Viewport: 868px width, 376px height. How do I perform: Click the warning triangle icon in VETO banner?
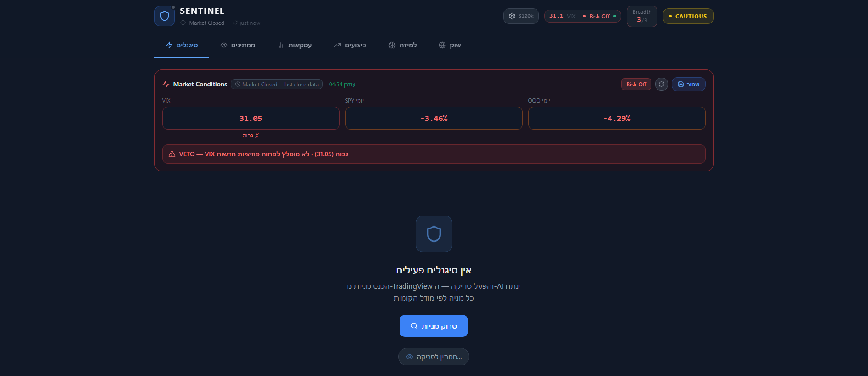[x=172, y=154]
